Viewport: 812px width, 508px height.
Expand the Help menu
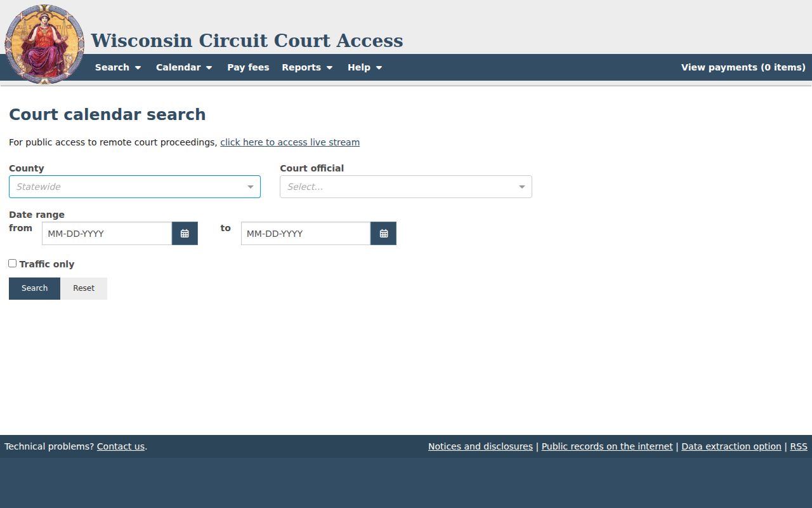point(365,67)
